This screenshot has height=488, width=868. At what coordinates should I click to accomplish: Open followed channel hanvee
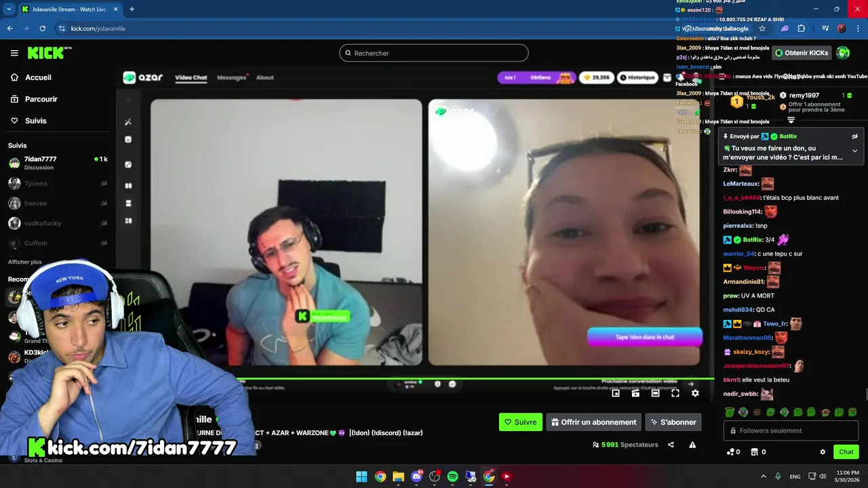(x=58, y=203)
